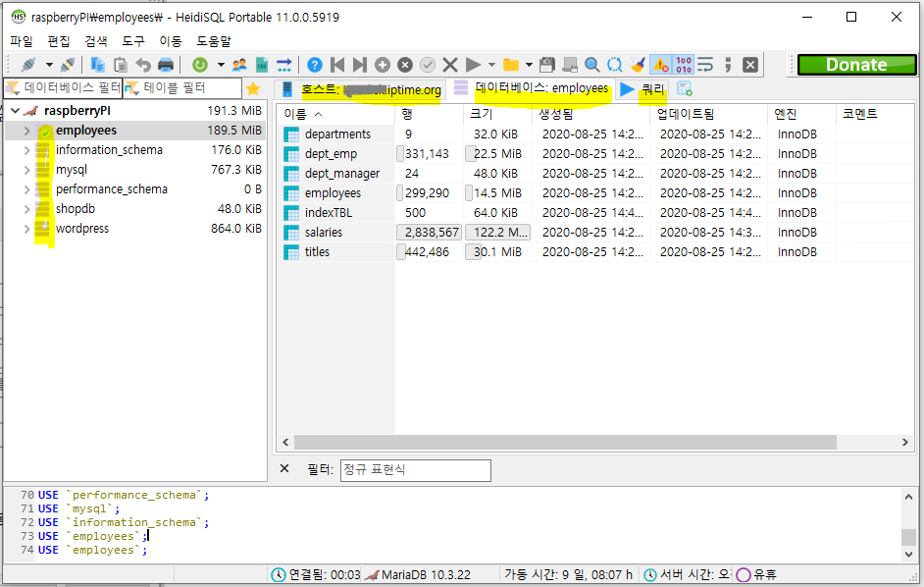The image size is (924, 587).
Task: Post changes with checkmark icon
Action: pos(428,65)
